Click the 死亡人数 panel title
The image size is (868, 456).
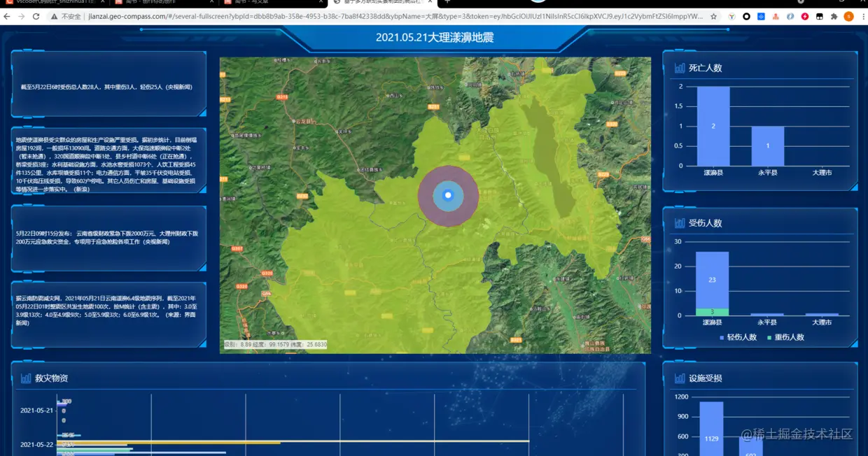[x=705, y=68]
